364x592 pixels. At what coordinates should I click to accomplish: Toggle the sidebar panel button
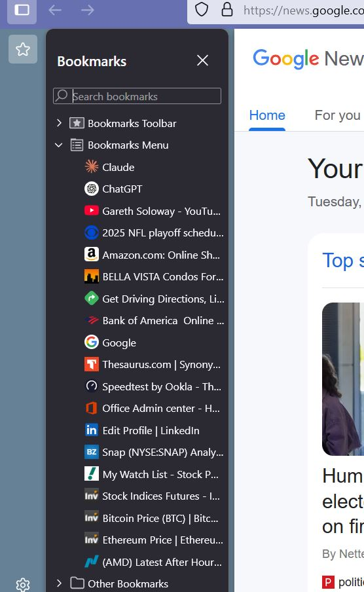pos(22,10)
